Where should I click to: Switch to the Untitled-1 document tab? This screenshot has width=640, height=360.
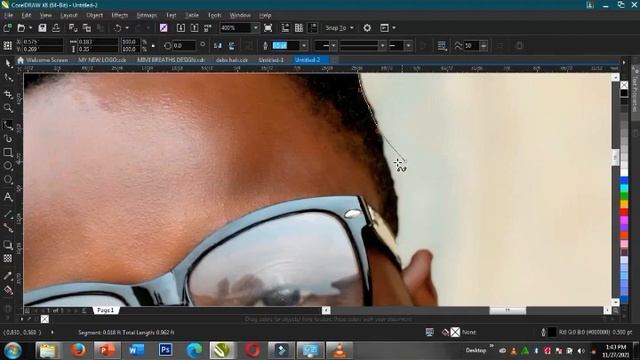pos(271,60)
